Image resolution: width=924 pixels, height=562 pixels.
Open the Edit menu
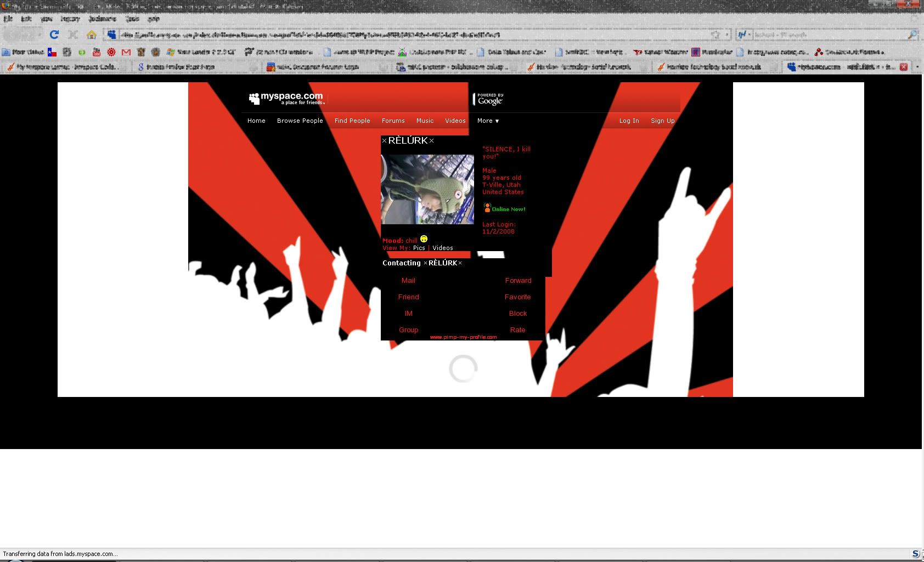pos(26,19)
